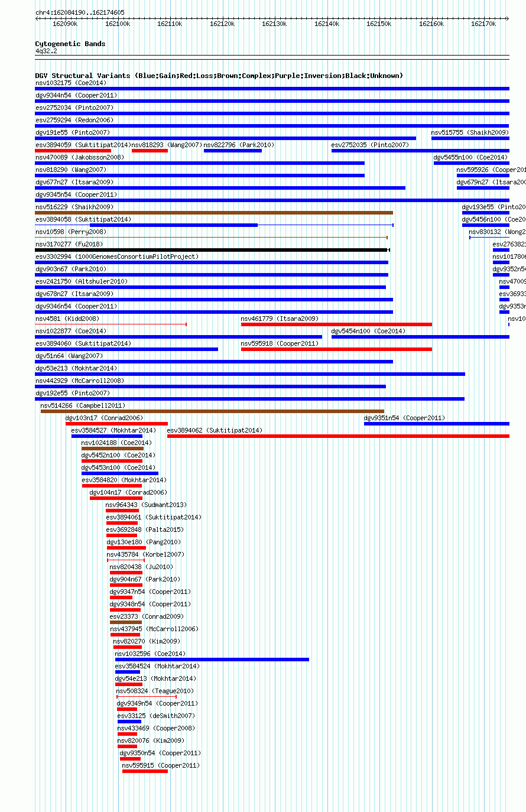Open esv3302994 (1000GenomesConsortiumPilotProject) label
The height and width of the screenshot is (812, 526).
click(x=117, y=256)
